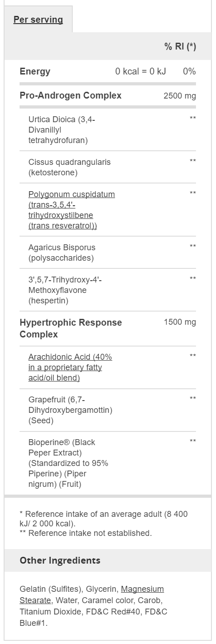
Task: Click the double asterisk beside Urtica Dioica
Action: pyautogui.click(x=193, y=119)
